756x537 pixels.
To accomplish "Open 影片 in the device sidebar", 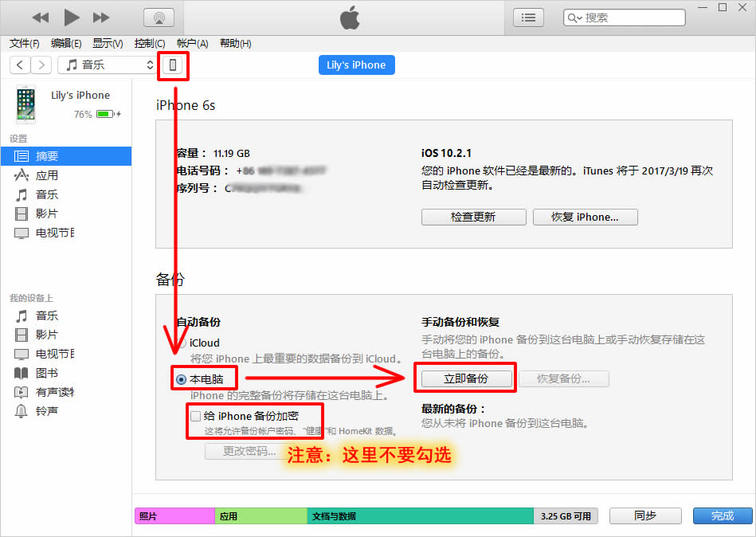I will 45,335.
